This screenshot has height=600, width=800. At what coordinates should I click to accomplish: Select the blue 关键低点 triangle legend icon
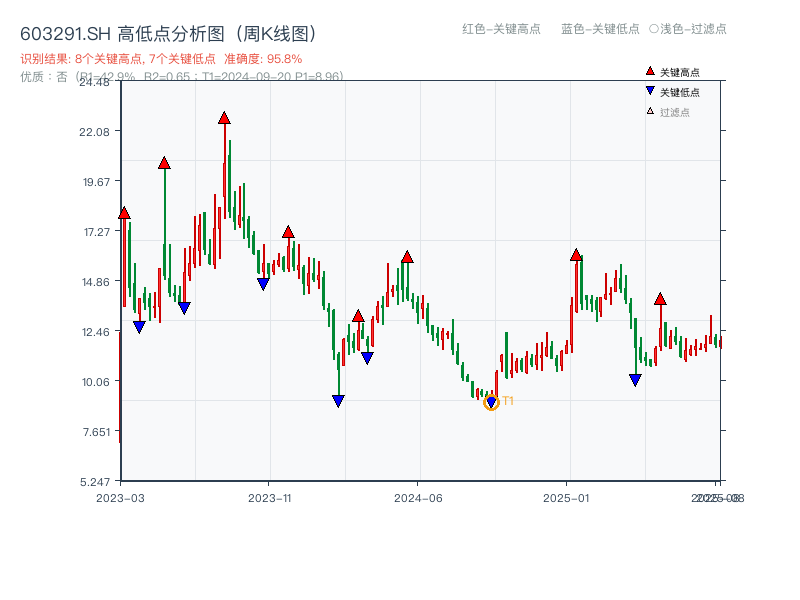[x=648, y=90]
